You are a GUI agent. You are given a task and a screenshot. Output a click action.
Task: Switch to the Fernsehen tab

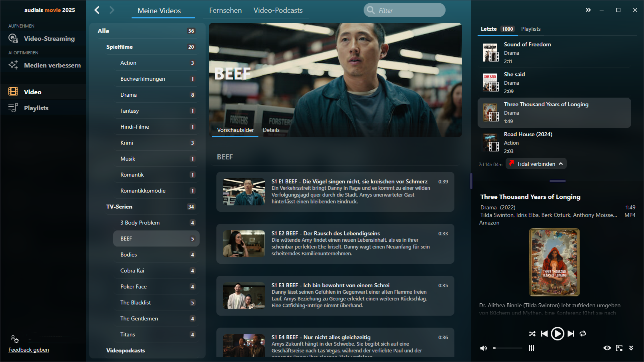225,10
